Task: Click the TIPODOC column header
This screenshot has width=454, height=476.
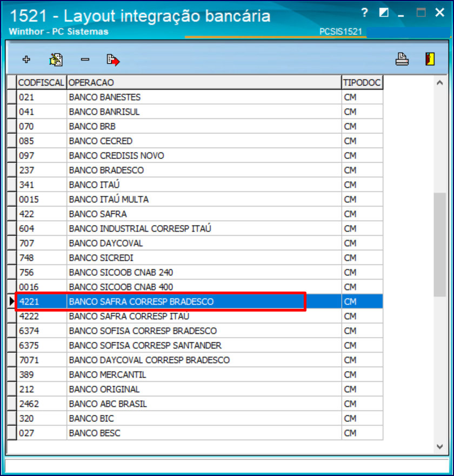Action: click(x=362, y=83)
